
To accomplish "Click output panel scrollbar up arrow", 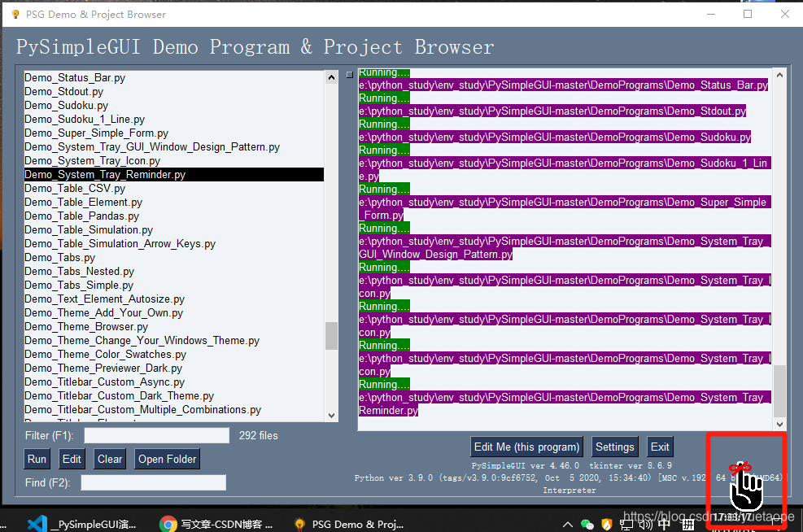I will click(x=779, y=76).
